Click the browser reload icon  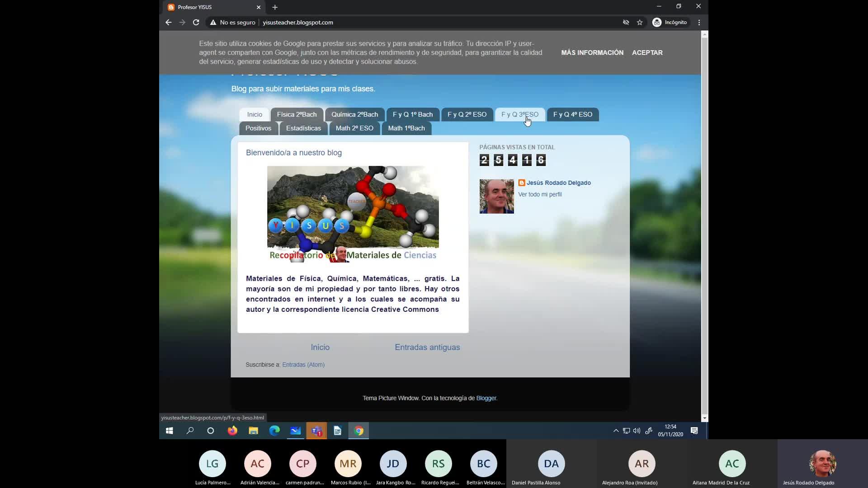(196, 22)
